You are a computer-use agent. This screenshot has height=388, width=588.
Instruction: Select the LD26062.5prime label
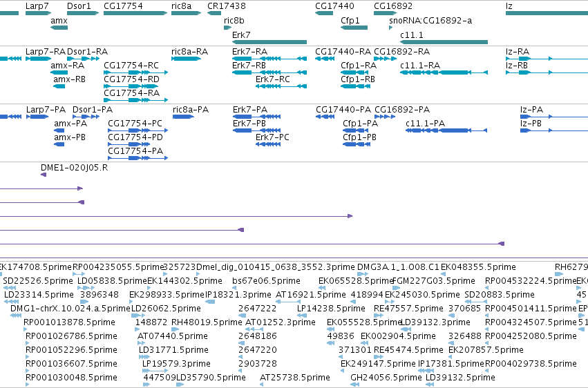(166, 309)
